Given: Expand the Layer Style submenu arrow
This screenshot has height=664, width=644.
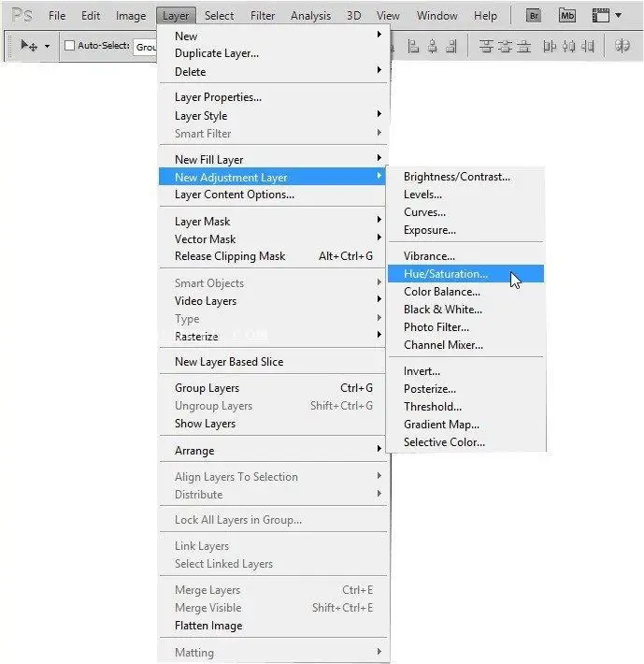Looking at the screenshot, I should coord(379,113).
